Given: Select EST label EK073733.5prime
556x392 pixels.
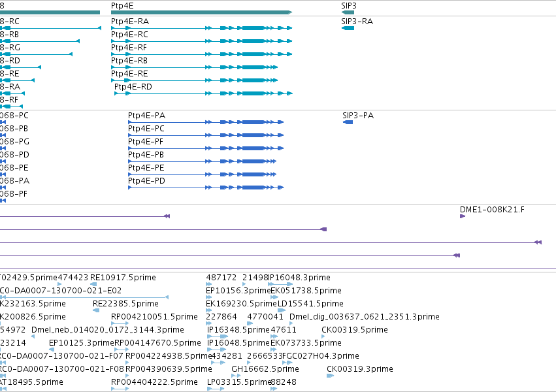Looking at the screenshot, I should (306, 343).
